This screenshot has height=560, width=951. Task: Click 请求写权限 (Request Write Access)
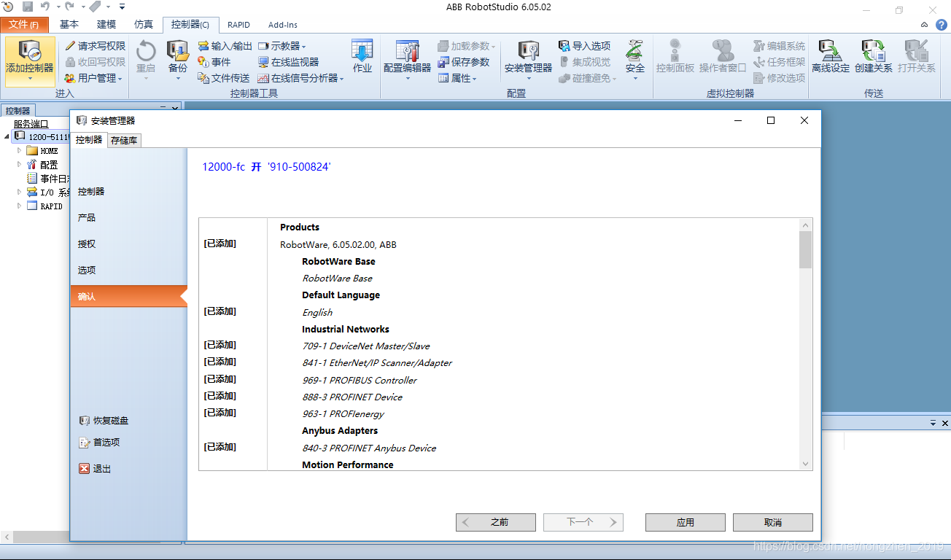tap(95, 46)
